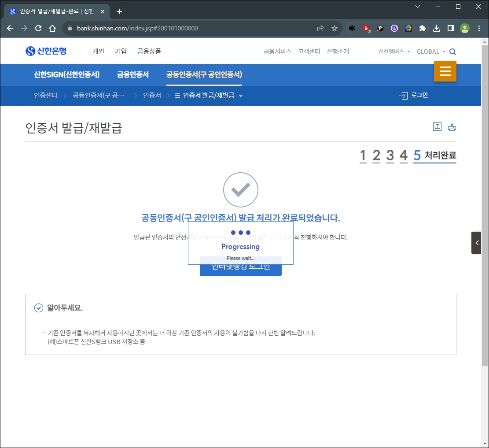Toggle the browser side panel icon

pyautogui.click(x=451, y=28)
